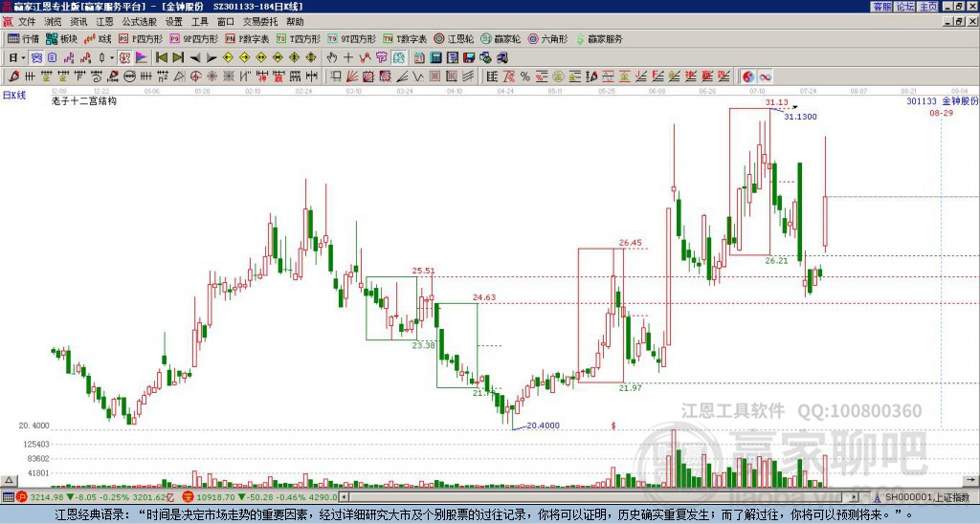The width and height of the screenshot is (980, 524).
Task: Click the SH000001 上证指数 status entry
Action: pos(926,497)
